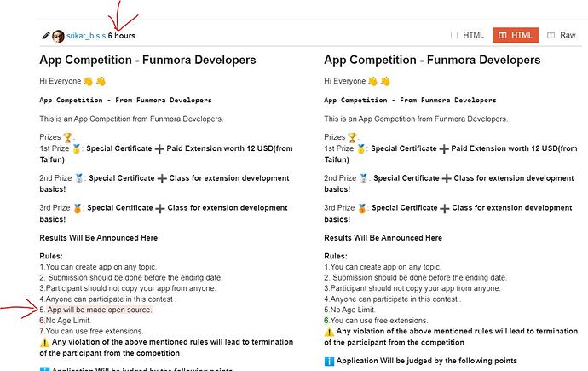The height and width of the screenshot is (371, 588).
Task: Open the srikar_b.s.s profile link
Action: pos(86,36)
